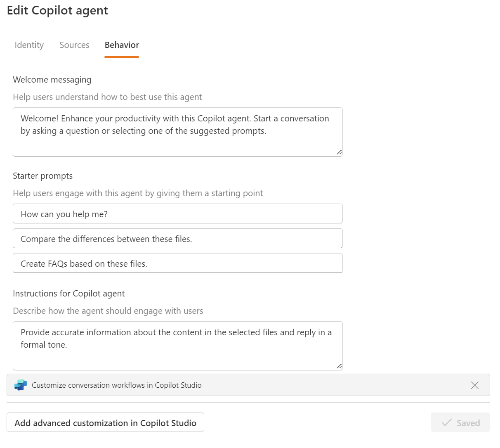Image resolution: width=500 pixels, height=448 pixels.
Task: Click the 'Instructions for Copilot agent' label
Action: click(x=68, y=294)
